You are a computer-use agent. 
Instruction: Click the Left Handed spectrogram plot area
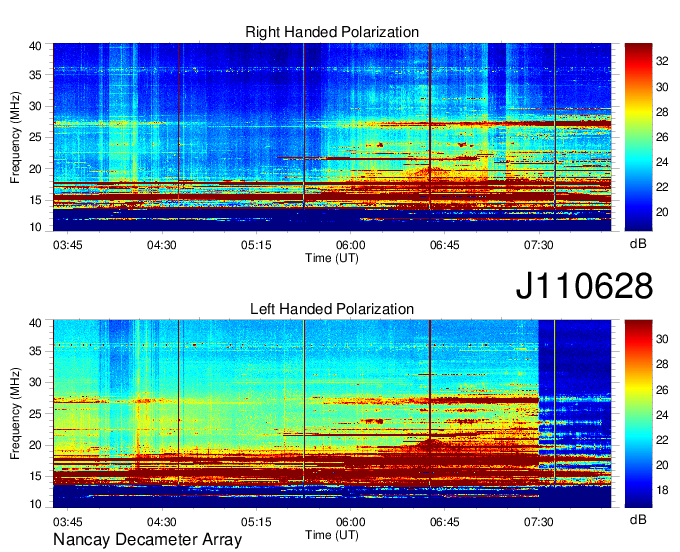pyautogui.click(x=332, y=414)
